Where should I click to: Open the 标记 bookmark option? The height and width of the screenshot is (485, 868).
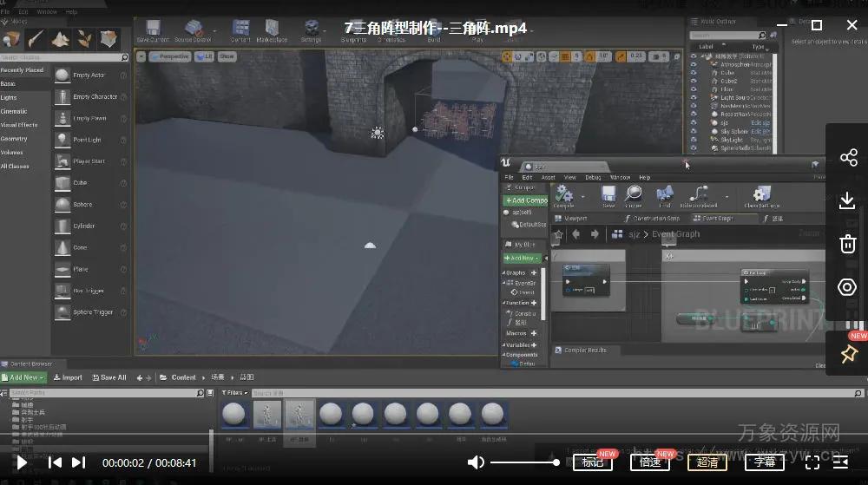tap(593, 462)
